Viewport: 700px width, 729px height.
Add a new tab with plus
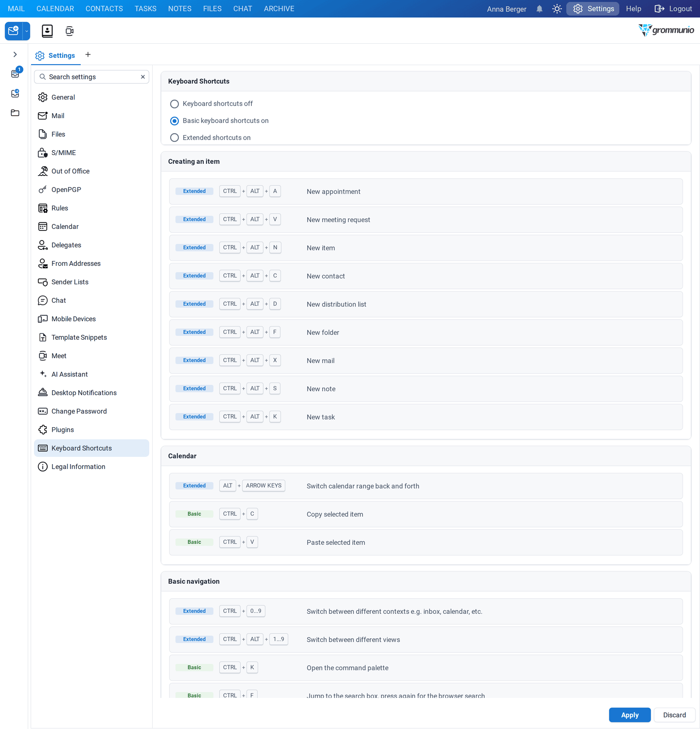pyautogui.click(x=88, y=54)
